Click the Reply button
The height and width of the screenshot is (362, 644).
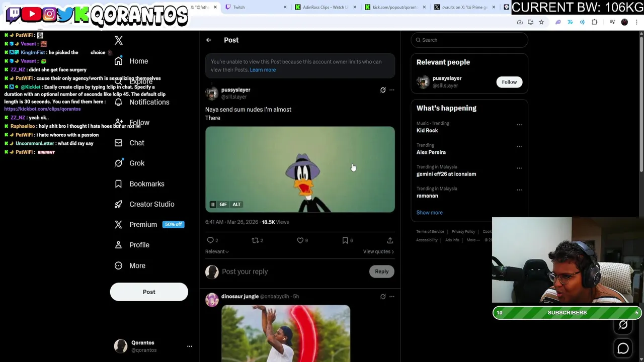coord(382,271)
